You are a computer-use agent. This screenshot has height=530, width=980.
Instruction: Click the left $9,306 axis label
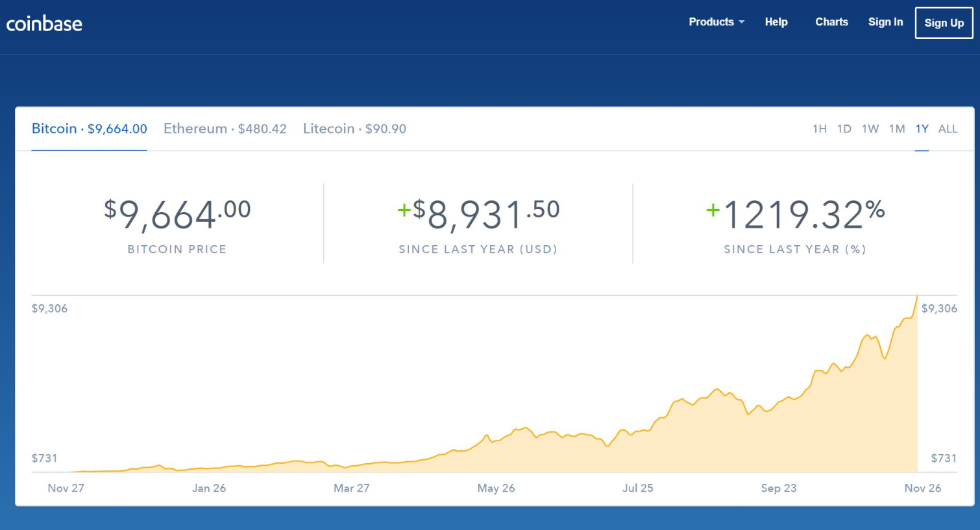coord(49,308)
